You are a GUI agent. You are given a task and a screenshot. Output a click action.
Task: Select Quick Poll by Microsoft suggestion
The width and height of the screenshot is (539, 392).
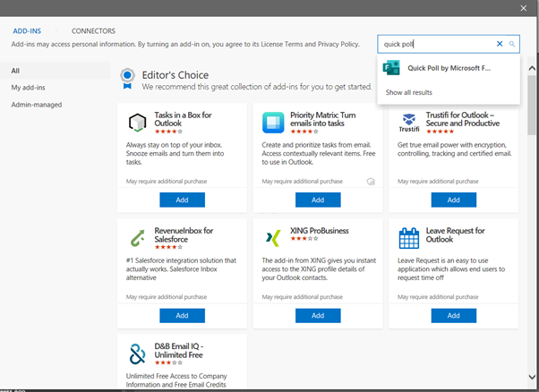[x=448, y=67]
